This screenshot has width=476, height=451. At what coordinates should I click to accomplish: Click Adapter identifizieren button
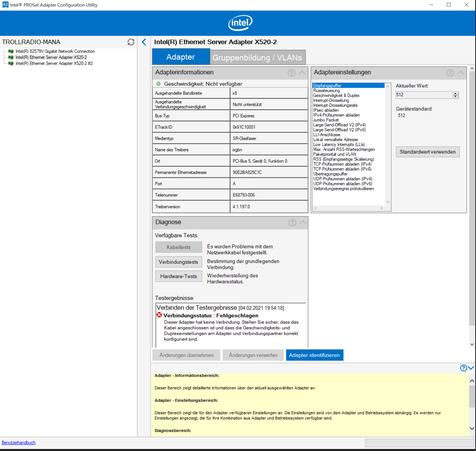pyautogui.click(x=314, y=355)
